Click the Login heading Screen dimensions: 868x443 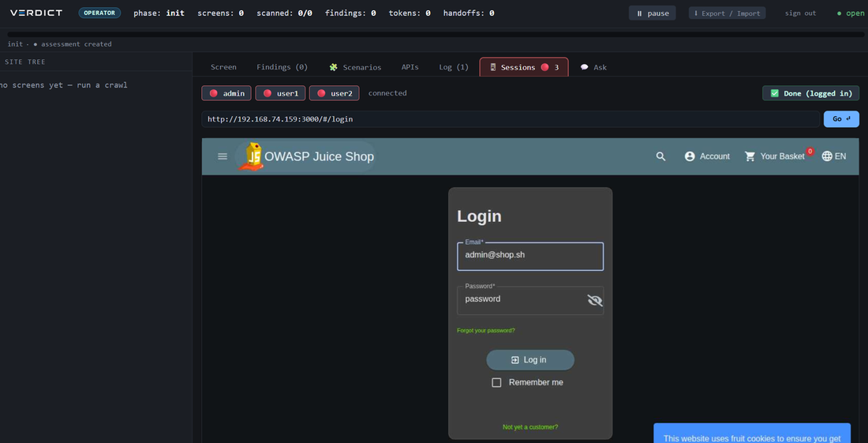[x=480, y=216]
